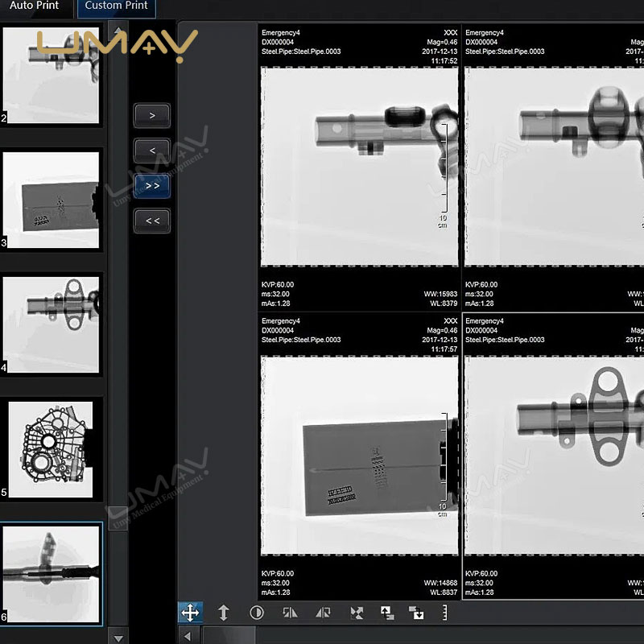
Task: Click the single right arrow button
Action: pyautogui.click(x=152, y=115)
